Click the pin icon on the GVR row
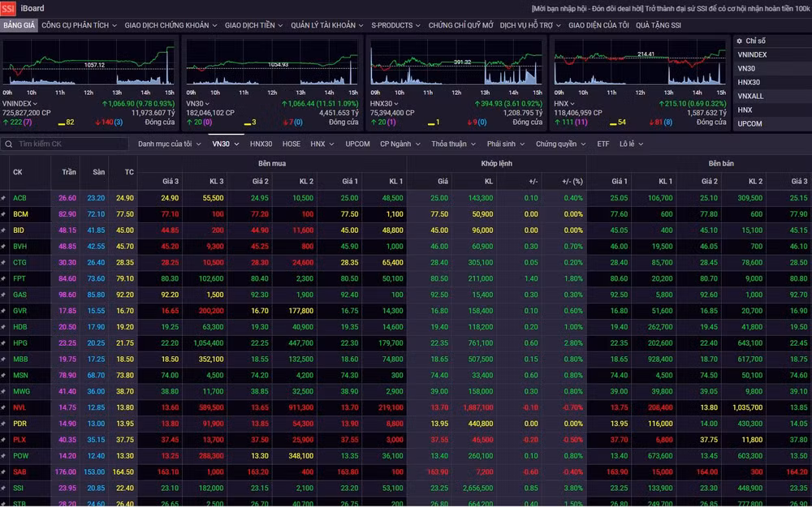This screenshot has width=812, height=508. pos(3,311)
